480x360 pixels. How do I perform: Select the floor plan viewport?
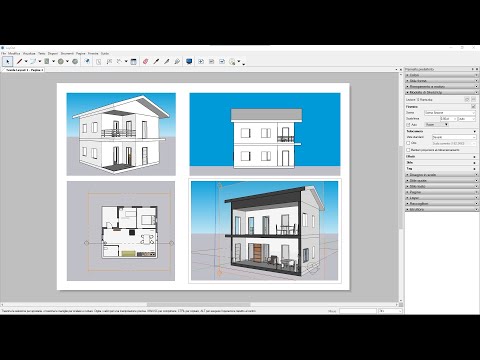click(x=121, y=231)
